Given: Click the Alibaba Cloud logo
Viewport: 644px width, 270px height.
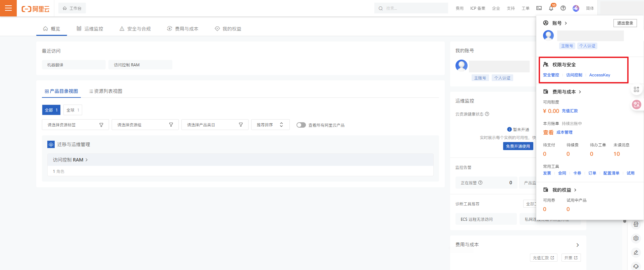Looking at the screenshot, I should (36, 9).
